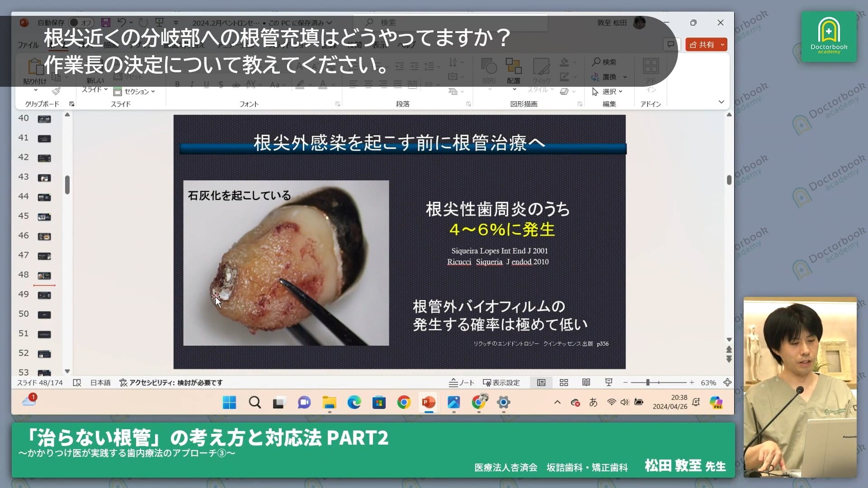Click the 日本語 language indicator
This screenshot has height=488, width=868.
pos(100,383)
